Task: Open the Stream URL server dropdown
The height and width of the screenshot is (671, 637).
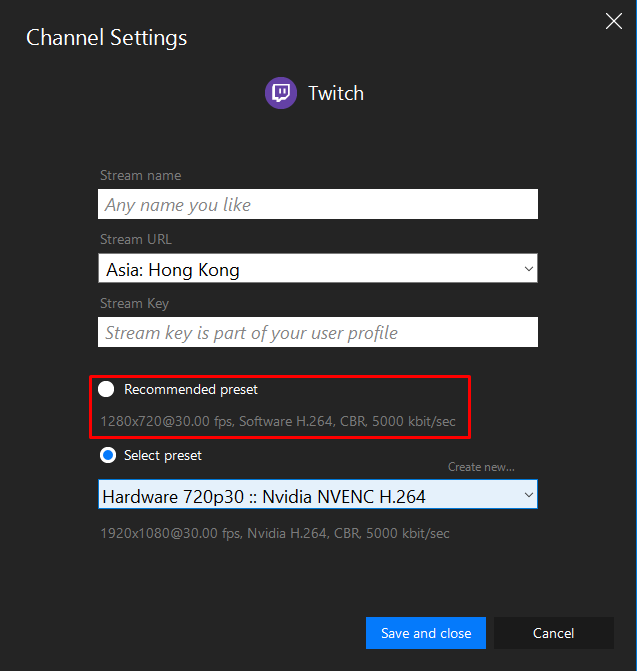Action: pos(318,268)
